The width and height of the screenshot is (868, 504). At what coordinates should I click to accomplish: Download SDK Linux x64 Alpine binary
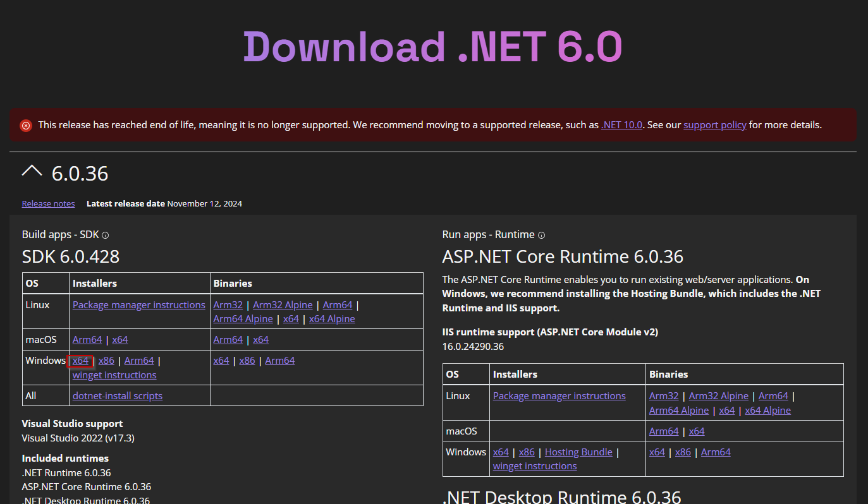332,319
